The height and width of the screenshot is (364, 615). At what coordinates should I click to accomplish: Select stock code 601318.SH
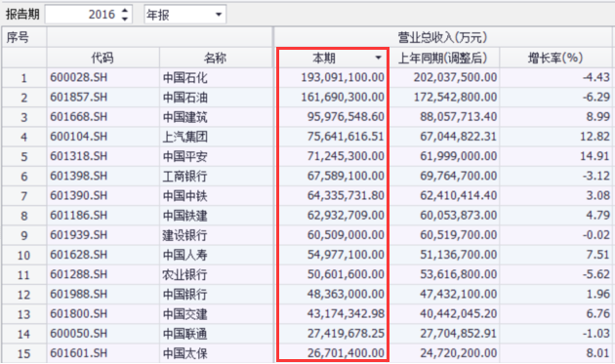pyautogui.click(x=78, y=156)
